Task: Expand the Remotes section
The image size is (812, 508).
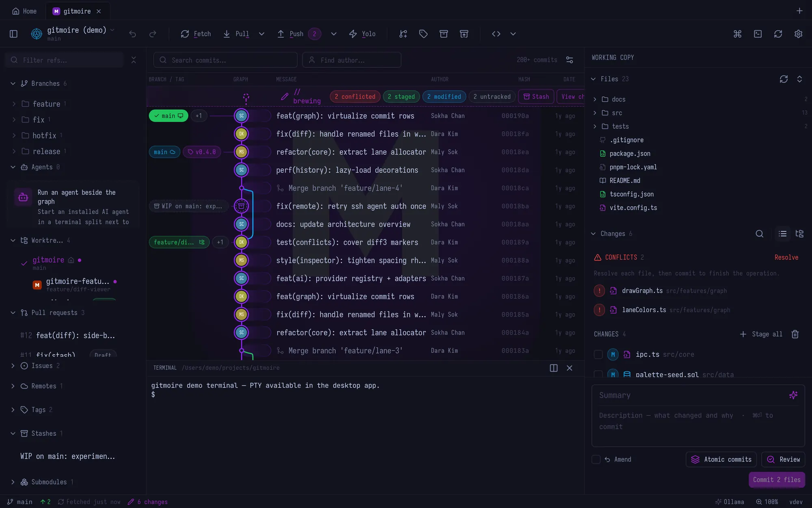Action: pyautogui.click(x=13, y=386)
